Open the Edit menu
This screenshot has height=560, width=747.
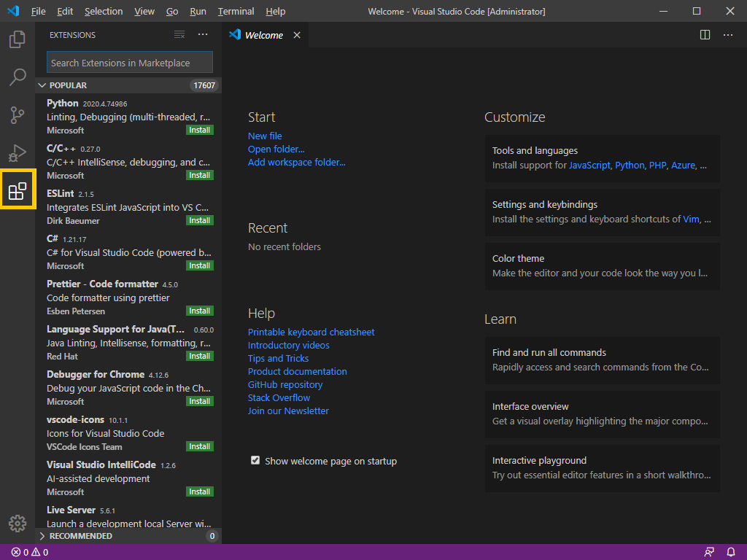[x=65, y=11]
